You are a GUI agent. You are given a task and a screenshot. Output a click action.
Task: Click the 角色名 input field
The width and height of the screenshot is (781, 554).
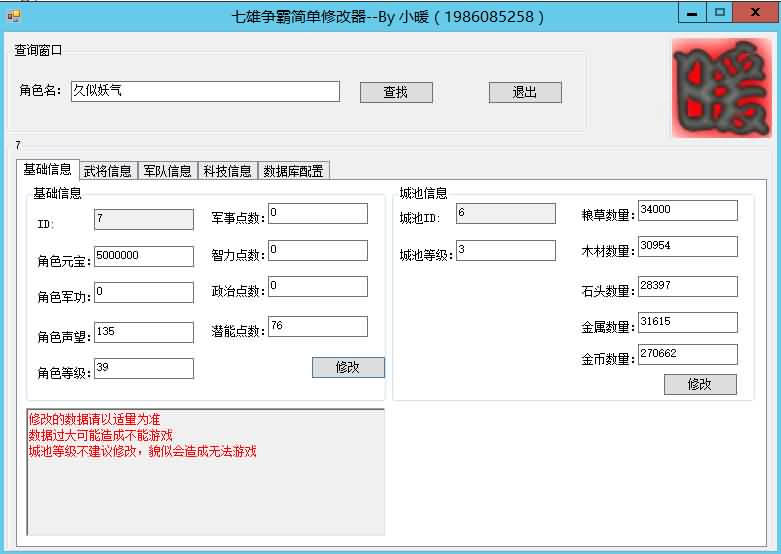pos(204,91)
